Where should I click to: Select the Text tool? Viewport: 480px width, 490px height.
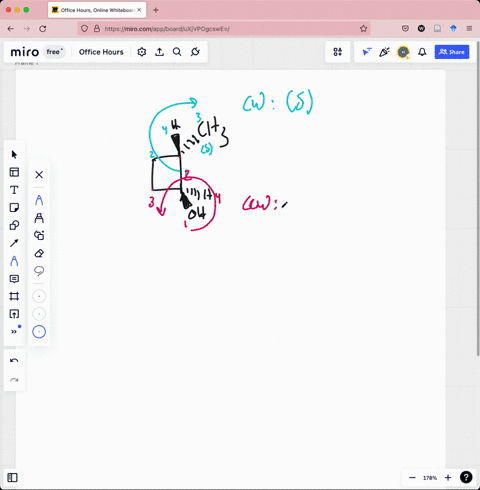pos(14,190)
